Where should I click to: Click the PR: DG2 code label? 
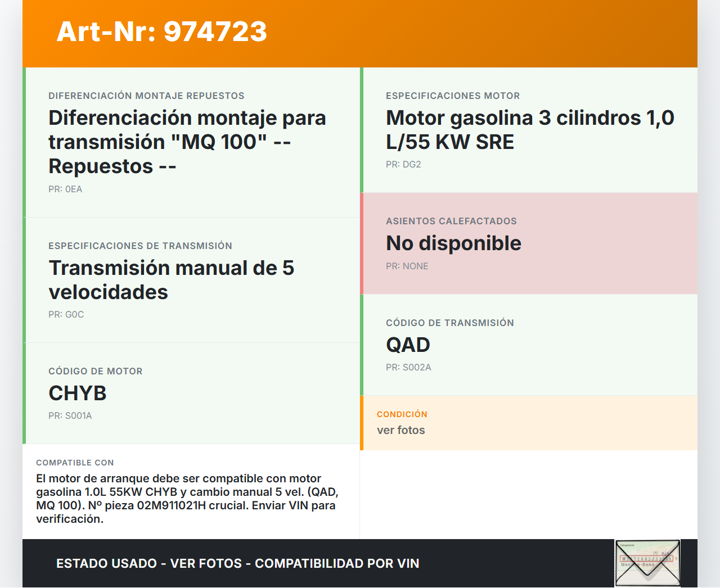(403, 165)
